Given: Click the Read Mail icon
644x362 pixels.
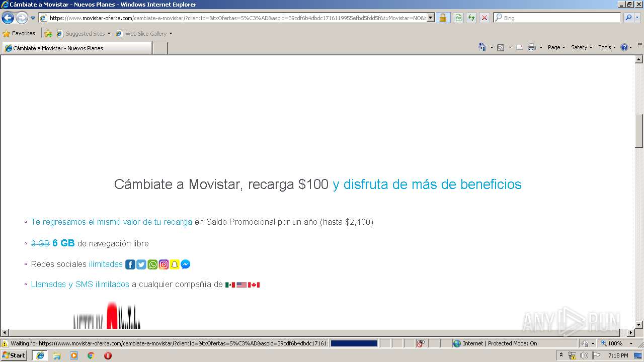Looking at the screenshot, I should click(x=520, y=47).
